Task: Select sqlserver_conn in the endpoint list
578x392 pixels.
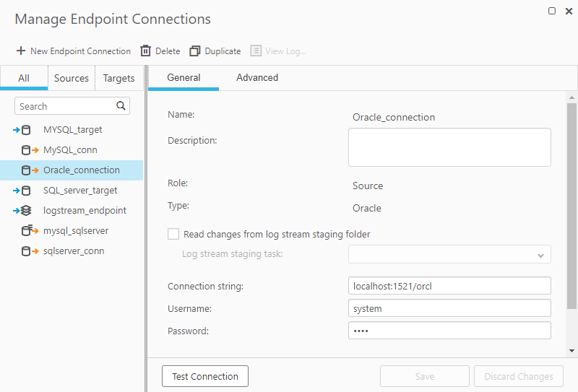Action: (x=74, y=251)
